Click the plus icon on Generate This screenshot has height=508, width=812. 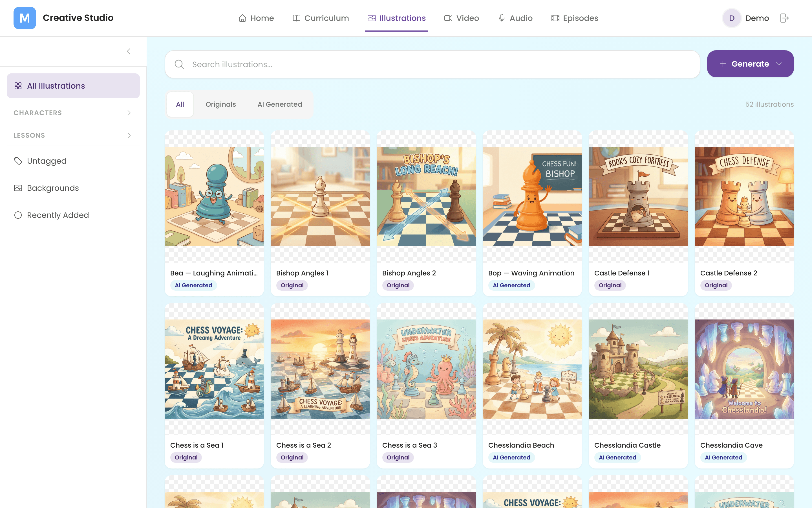point(723,64)
